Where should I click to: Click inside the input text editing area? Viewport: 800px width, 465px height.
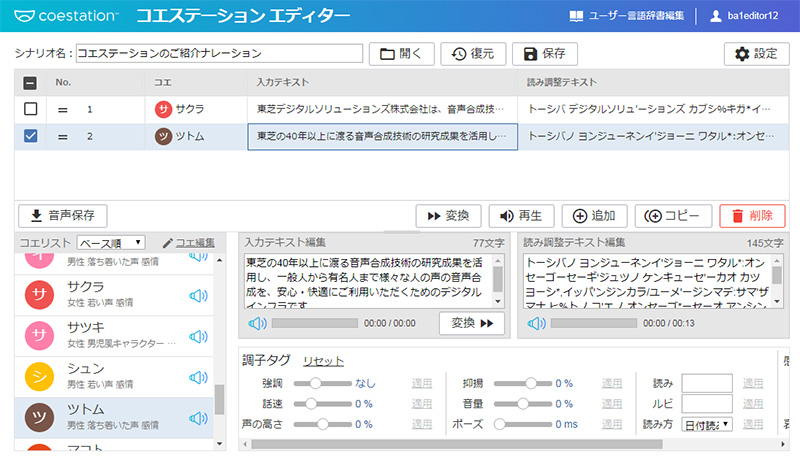click(368, 281)
